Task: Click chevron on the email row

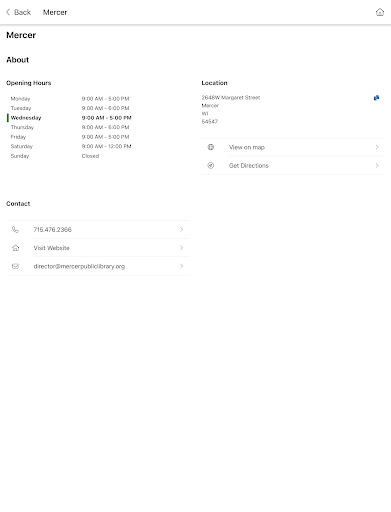Action: click(182, 266)
